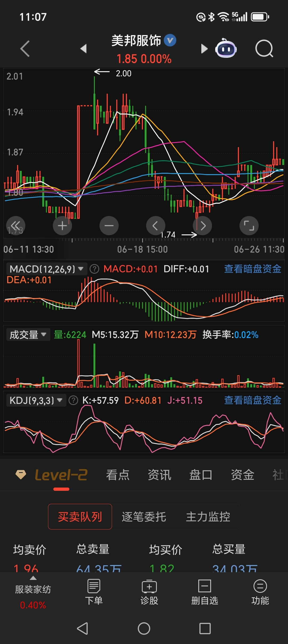288x644 pixels.
Task: Tap Android back navigation button
Action: pyautogui.click(x=83, y=628)
